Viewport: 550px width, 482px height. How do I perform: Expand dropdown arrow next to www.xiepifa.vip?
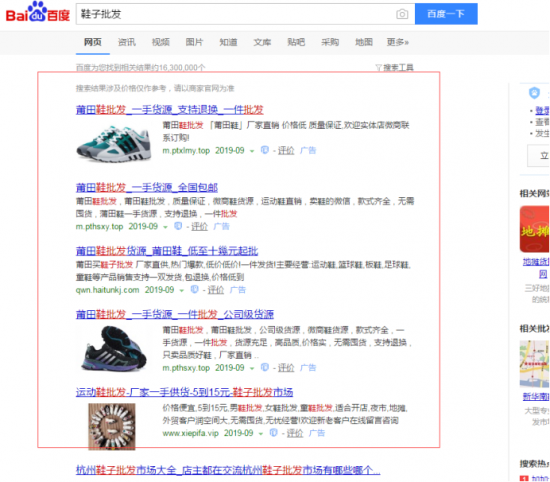261,434
